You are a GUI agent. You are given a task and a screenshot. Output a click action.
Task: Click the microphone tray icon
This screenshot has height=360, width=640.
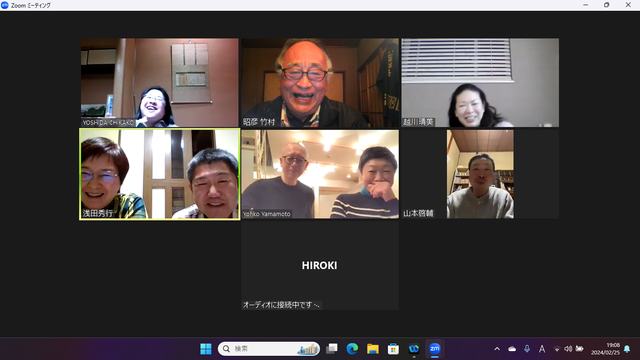pos(527,349)
